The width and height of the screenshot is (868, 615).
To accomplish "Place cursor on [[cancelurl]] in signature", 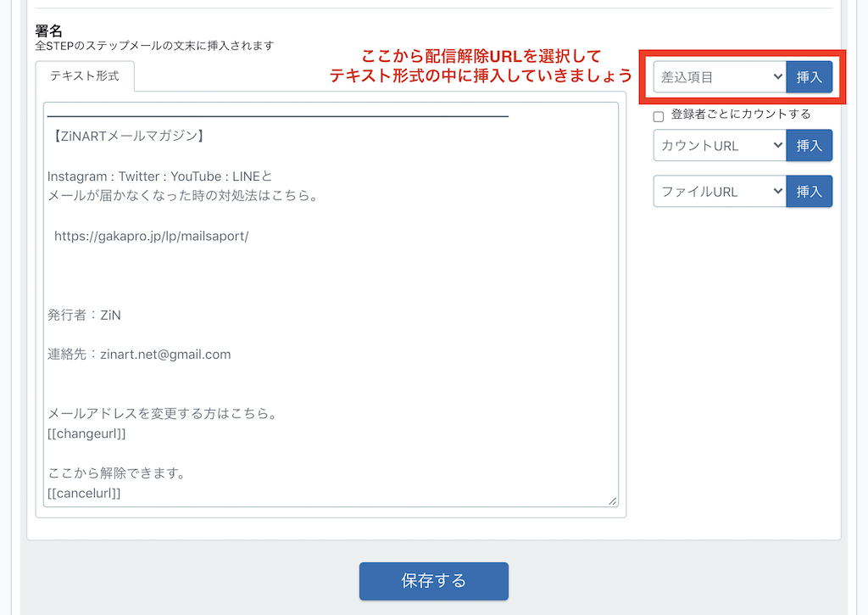I will (84, 492).
